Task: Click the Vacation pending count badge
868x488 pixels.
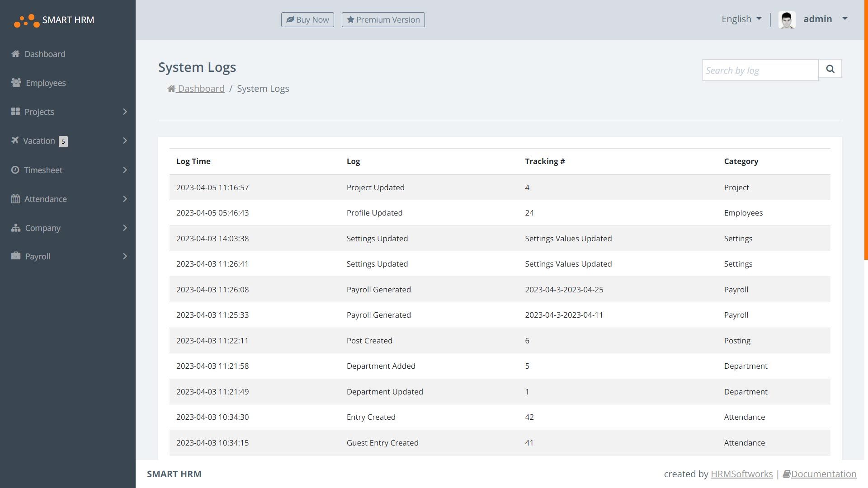Action: (x=63, y=141)
